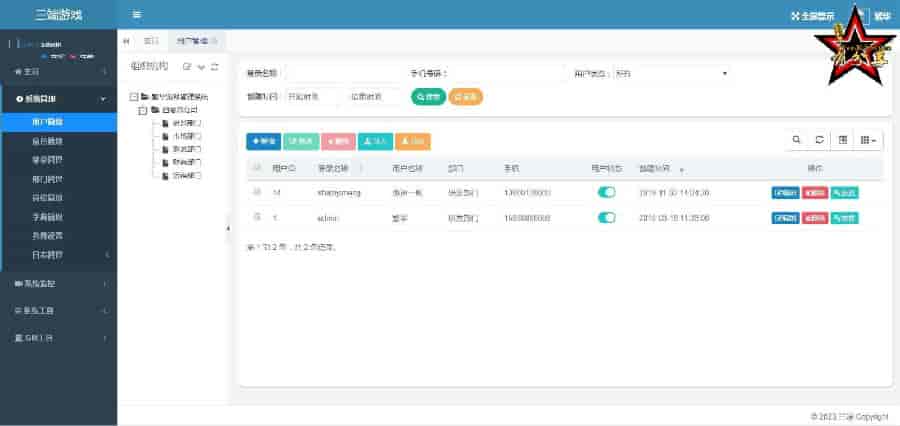This screenshot has height=426, width=900.
Task: Click the red delete button in admin row
Action: pyautogui.click(x=814, y=217)
